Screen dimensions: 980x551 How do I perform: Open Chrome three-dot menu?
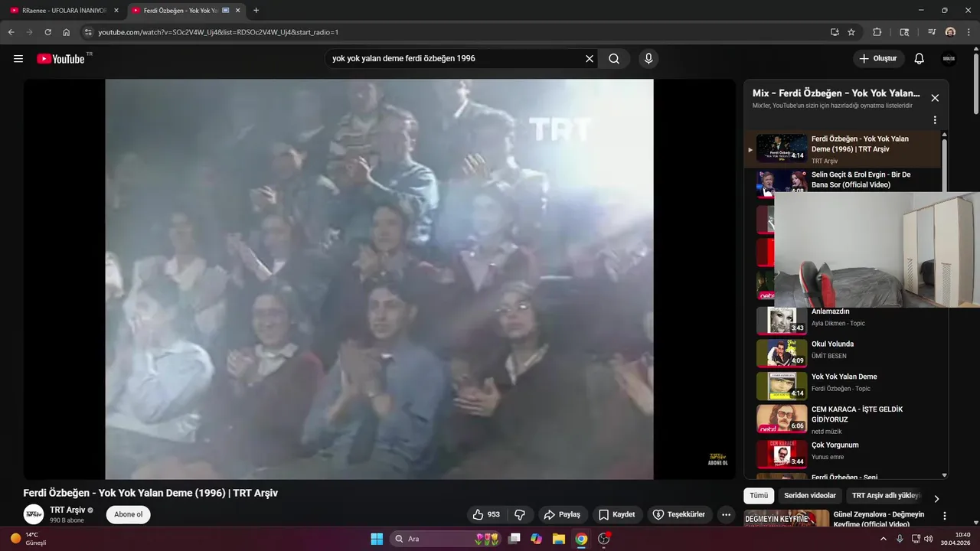tap(969, 32)
